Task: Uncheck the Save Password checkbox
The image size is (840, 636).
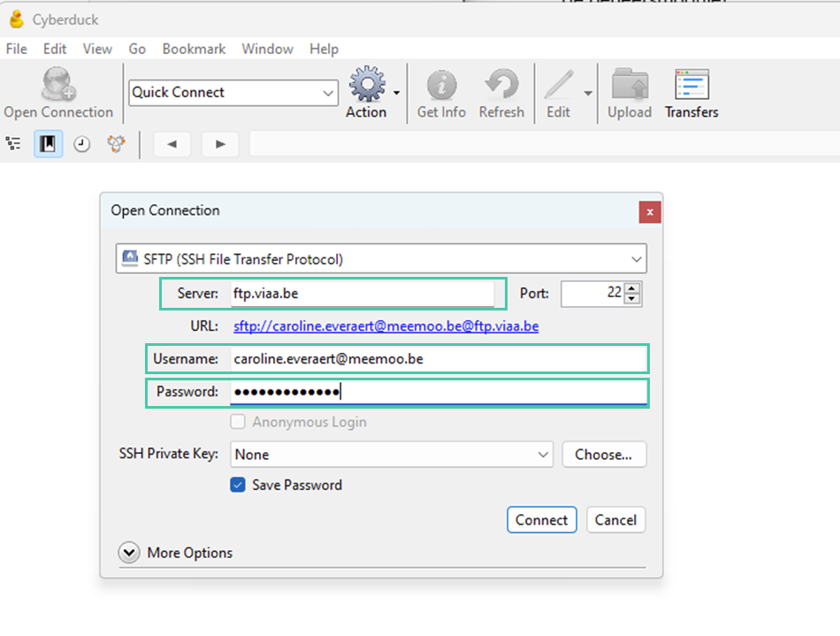Action: click(x=238, y=485)
